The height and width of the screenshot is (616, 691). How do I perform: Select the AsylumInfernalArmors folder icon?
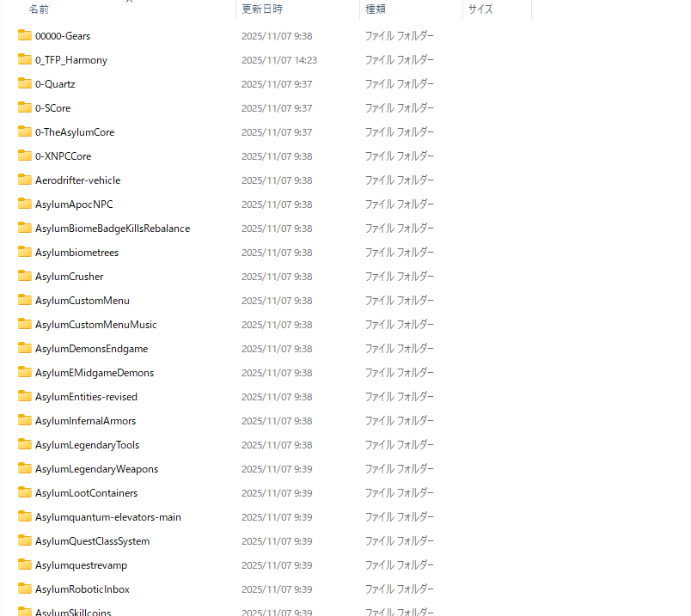tap(24, 421)
